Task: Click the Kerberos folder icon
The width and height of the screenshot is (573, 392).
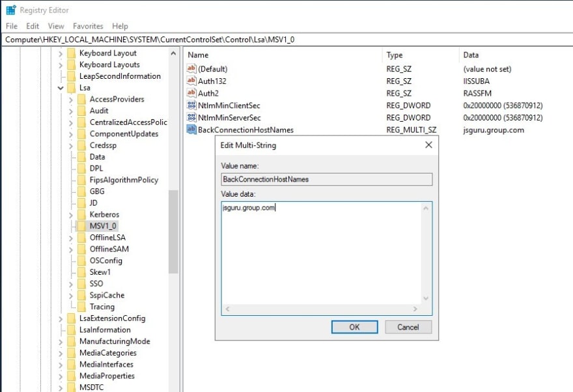Action: click(x=82, y=214)
